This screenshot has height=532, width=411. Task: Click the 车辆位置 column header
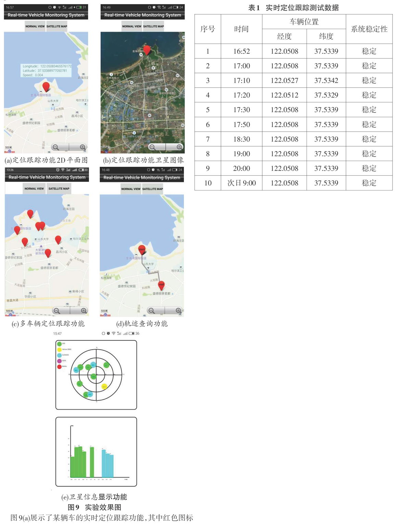click(x=304, y=22)
